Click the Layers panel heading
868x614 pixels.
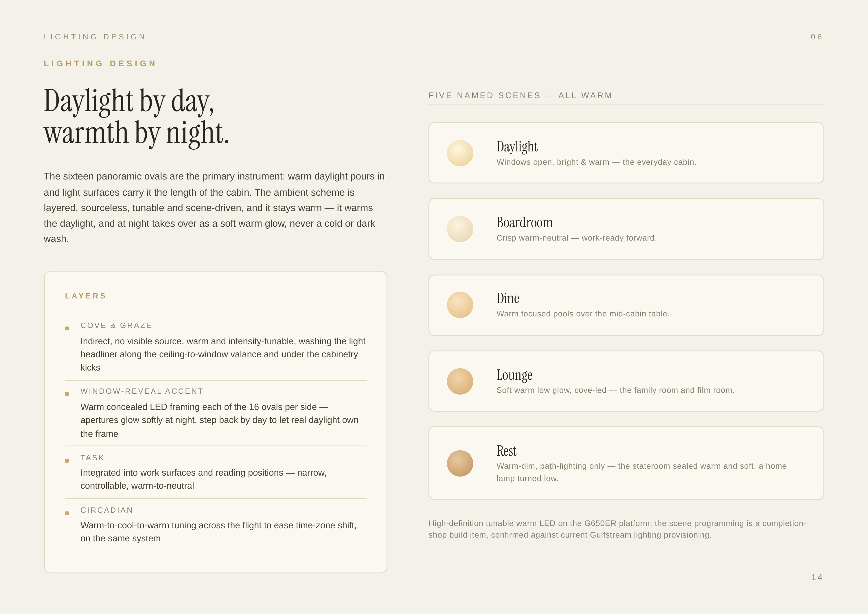click(86, 296)
